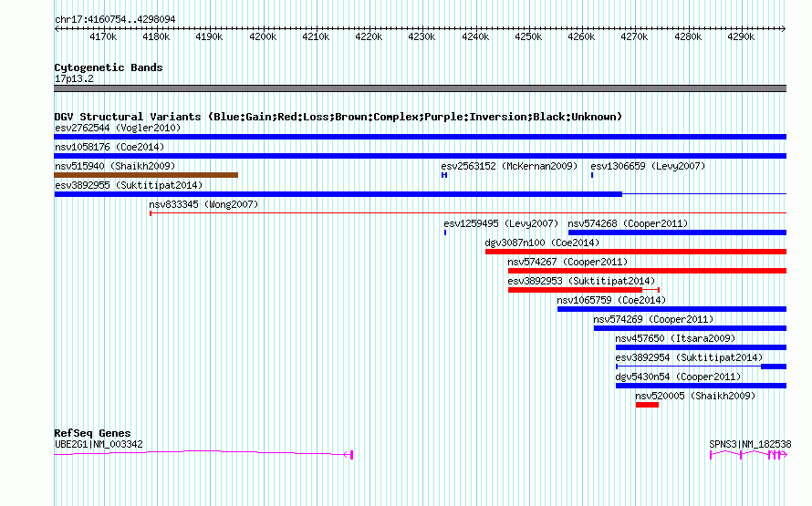The image size is (812, 506).
Task: Click the 4250k ruler tick label
Action: [528, 36]
